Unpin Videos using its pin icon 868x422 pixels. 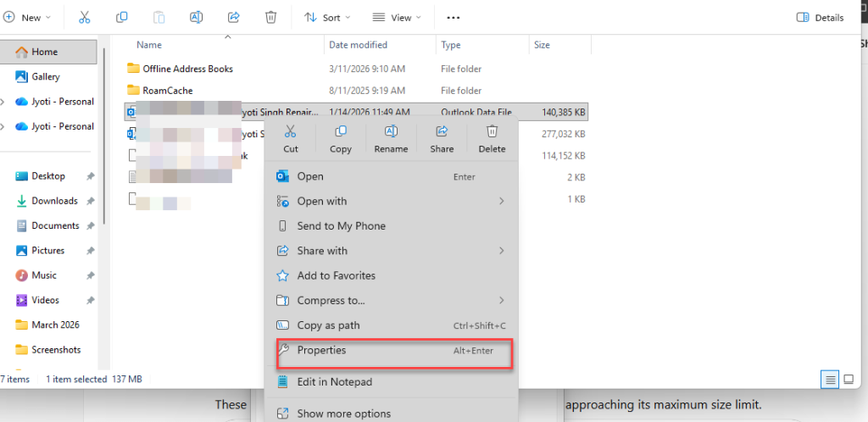(x=90, y=300)
